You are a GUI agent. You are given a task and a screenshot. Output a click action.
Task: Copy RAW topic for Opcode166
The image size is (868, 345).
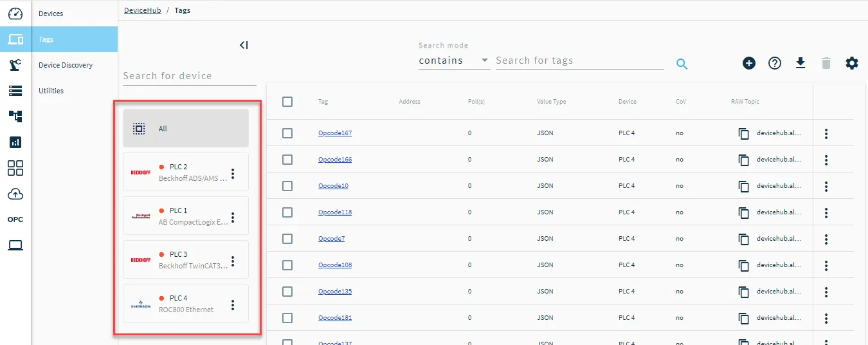pyautogui.click(x=744, y=160)
